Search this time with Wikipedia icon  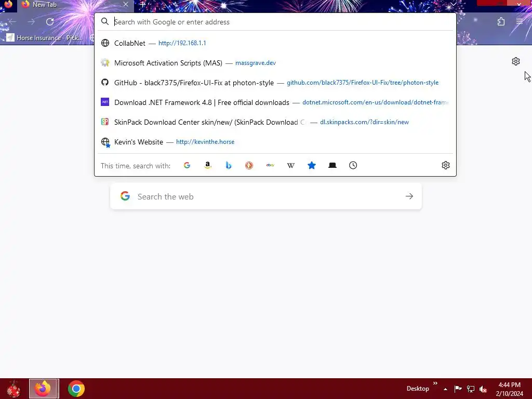291,165
